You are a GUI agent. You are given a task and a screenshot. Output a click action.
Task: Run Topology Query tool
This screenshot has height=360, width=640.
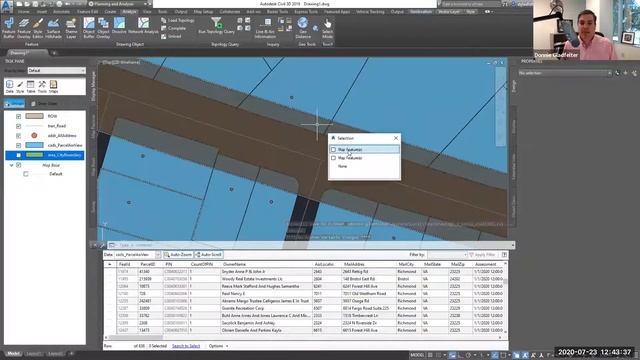pos(216,25)
